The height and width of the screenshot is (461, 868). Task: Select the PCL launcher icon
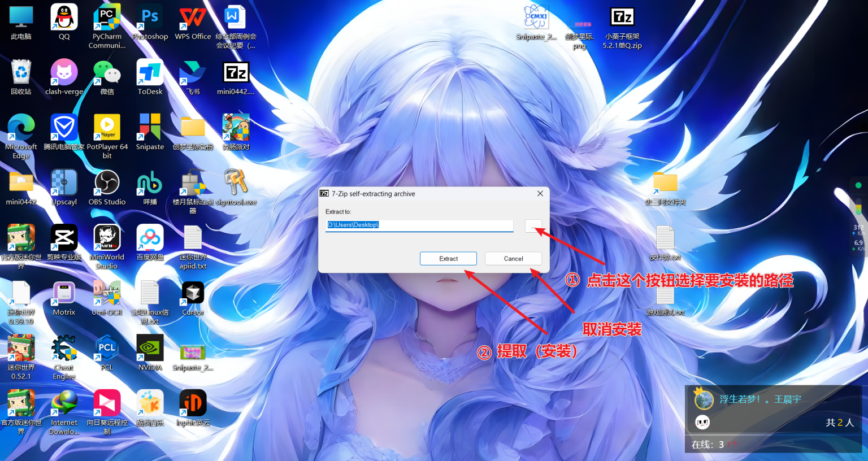click(107, 354)
